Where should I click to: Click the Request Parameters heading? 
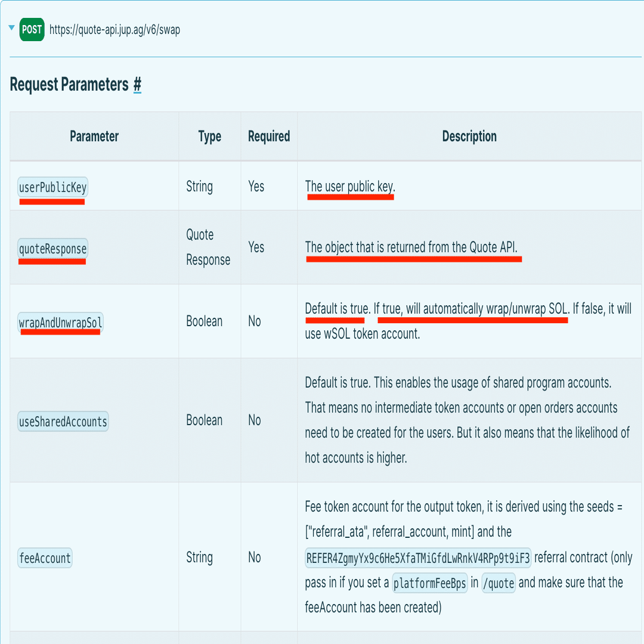point(69,85)
